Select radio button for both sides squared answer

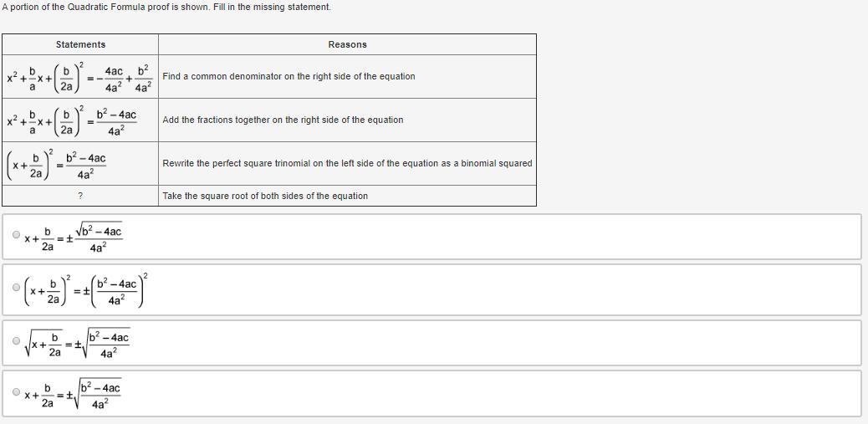pos(16,288)
